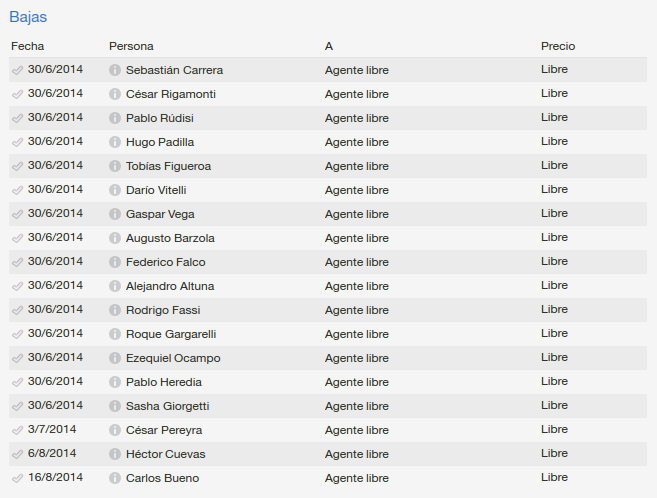This screenshot has width=657, height=498.
Task: Click info icon next to Sebastián Carrera
Action: pos(115,70)
